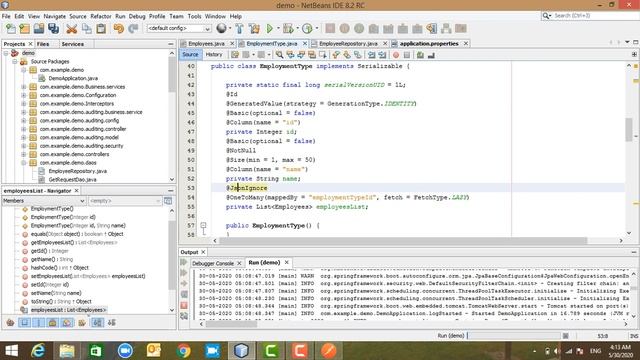Screen dimensions: 640x360
Task: Click the Paste clipboard icon
Action: pyautogui.click(x=101, y=28)
